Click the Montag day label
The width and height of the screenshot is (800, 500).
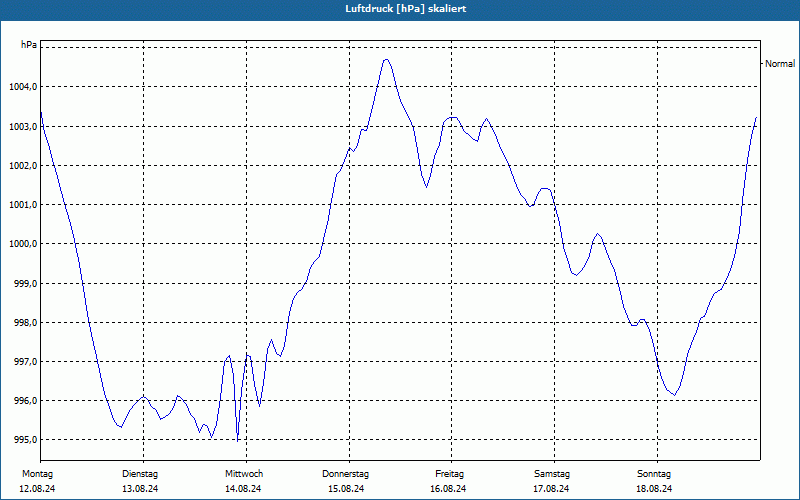tap(37, 474)
